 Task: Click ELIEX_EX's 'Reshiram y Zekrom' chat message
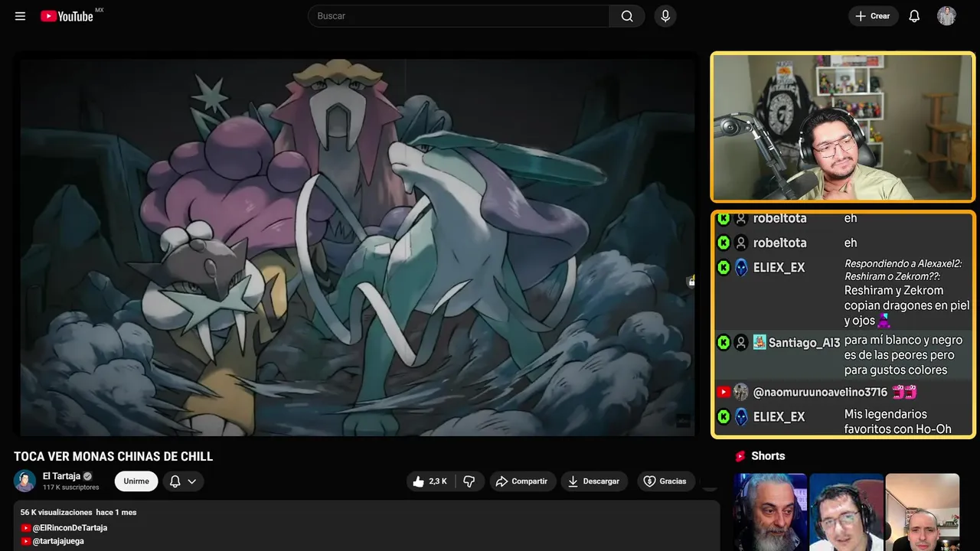tap(906, 305)
